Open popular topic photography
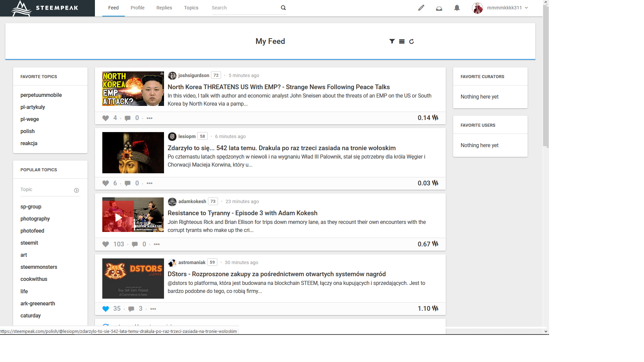This screenshot has width=644, height=362. pyautogui.click(x=35, y=219)
